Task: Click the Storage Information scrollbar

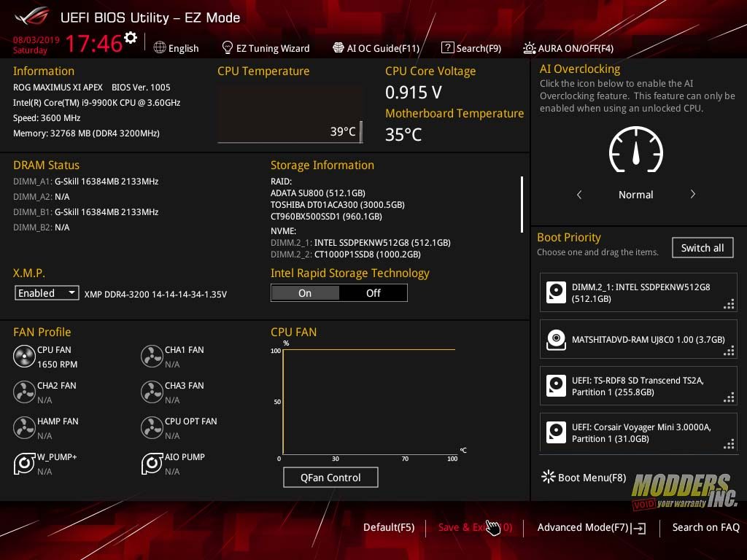Action: 522,204
